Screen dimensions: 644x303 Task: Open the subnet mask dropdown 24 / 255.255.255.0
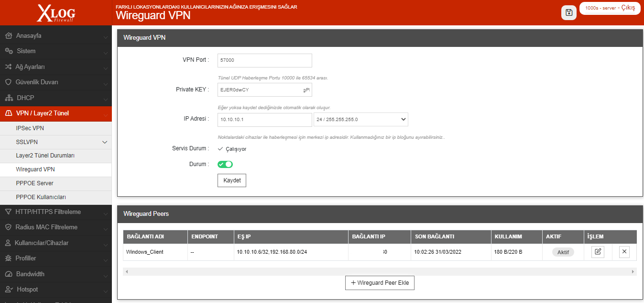[x=361, y=119]
